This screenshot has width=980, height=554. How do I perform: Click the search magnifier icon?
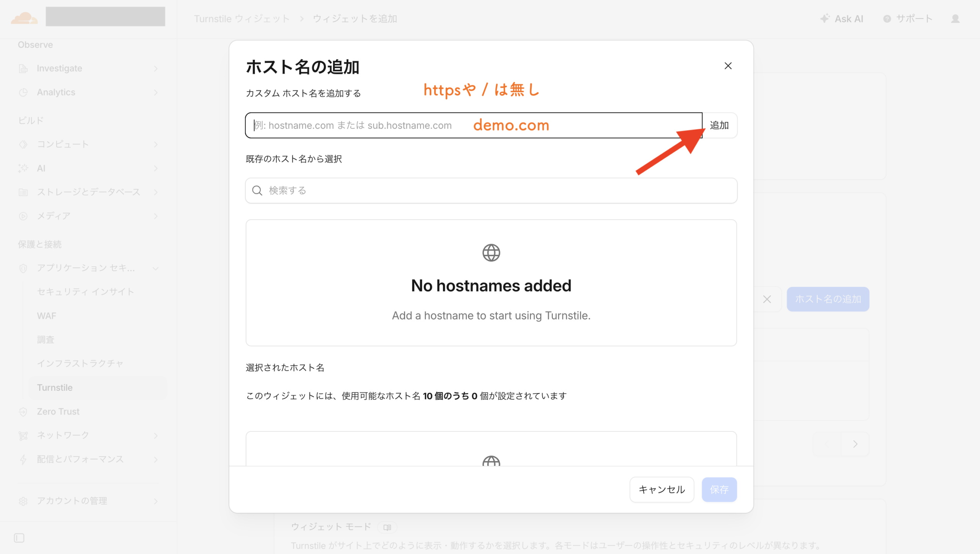(x=257, y=190)
